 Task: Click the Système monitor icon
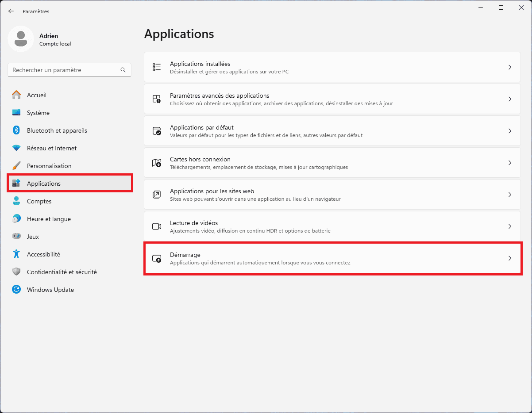[16, 113]
